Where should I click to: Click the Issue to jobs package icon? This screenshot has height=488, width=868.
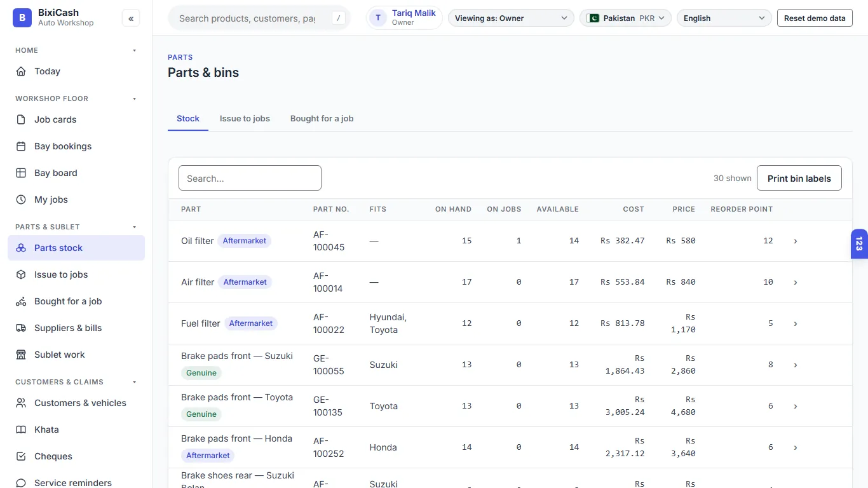[21, 274]
